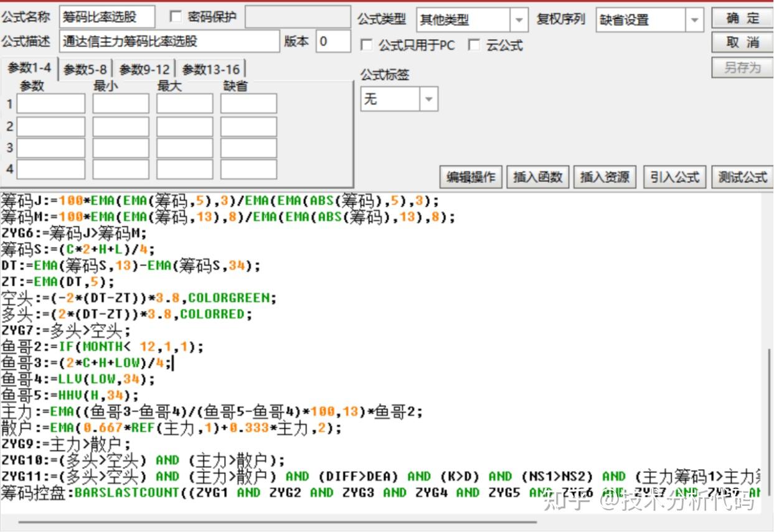Screen dimensions: 774x532
Task: Open the 编辑操作 menu button
Action: (471, 177)
